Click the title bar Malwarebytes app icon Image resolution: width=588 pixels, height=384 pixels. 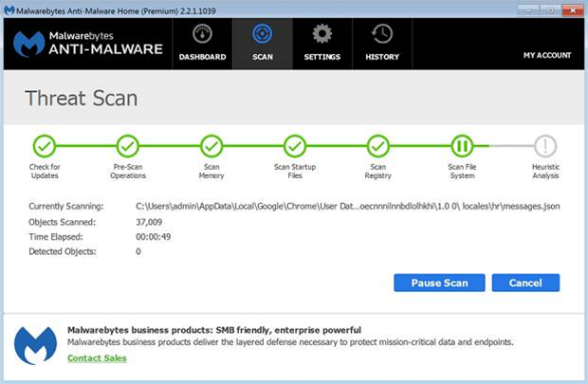tap(9, 10)
